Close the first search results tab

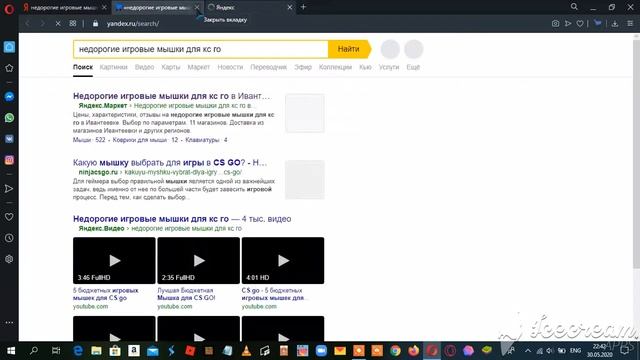(x=104, y=7)
